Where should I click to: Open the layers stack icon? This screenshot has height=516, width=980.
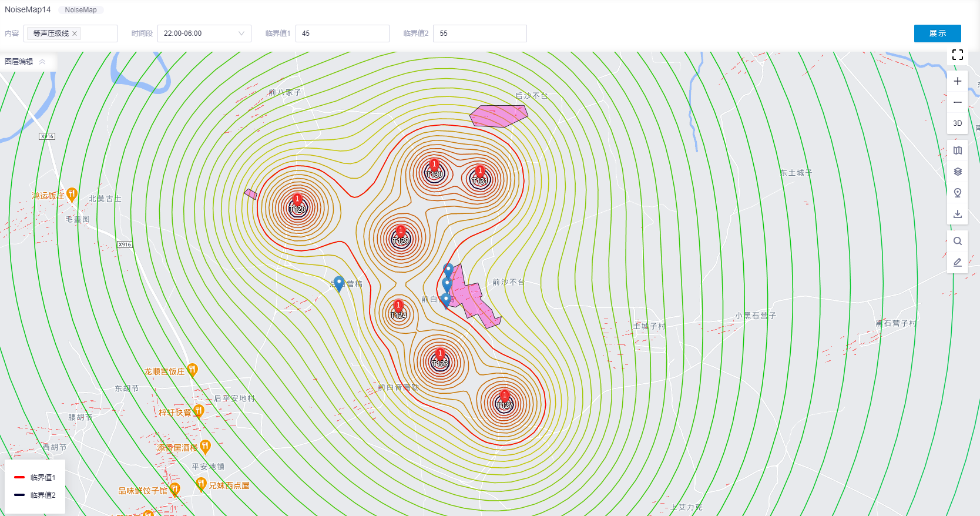pyautogui.click(x=958, y=172)
